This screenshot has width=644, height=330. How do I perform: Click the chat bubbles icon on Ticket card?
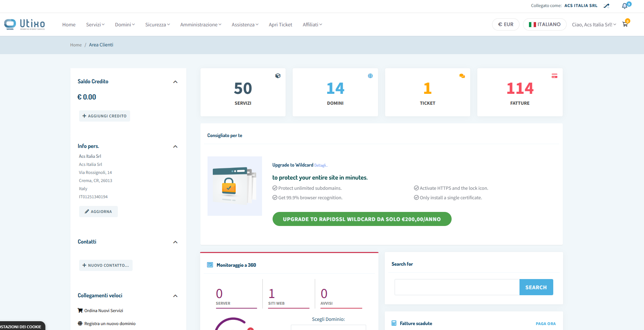[462, 76]
